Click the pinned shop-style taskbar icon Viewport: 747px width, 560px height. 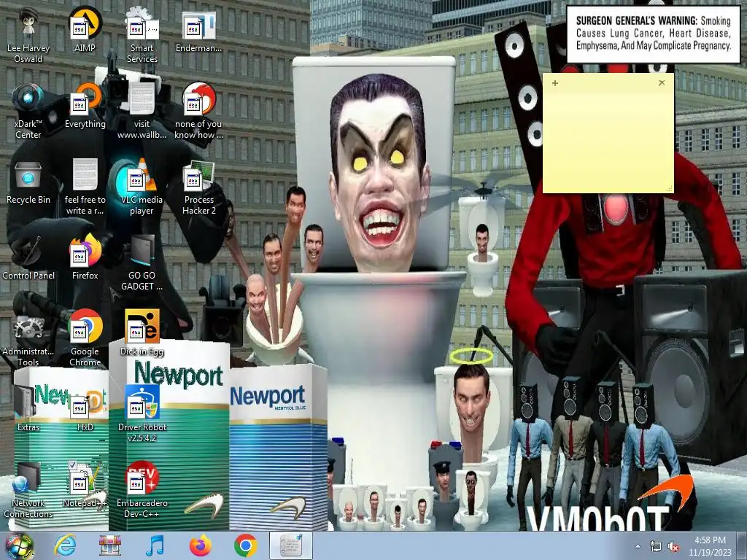[x=110, y=545]
